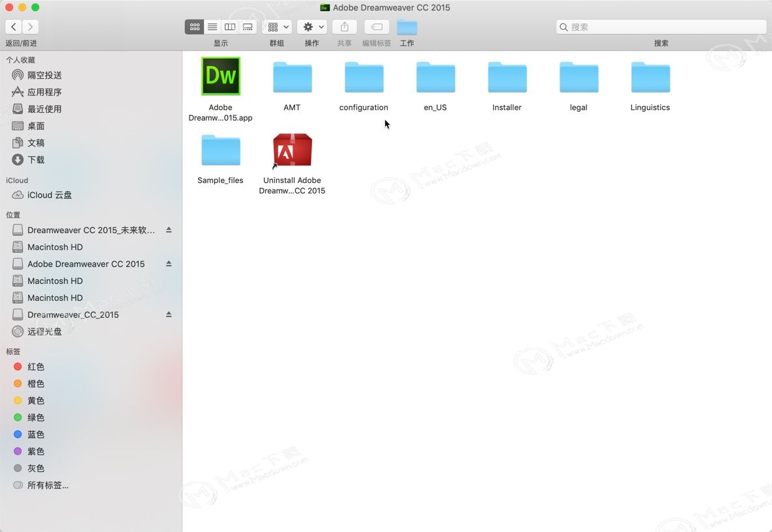Select Dreamweaver_CC_2015 volume in sidebar
The width and height of the screenshot is (772, 532).
pos(66,315)
